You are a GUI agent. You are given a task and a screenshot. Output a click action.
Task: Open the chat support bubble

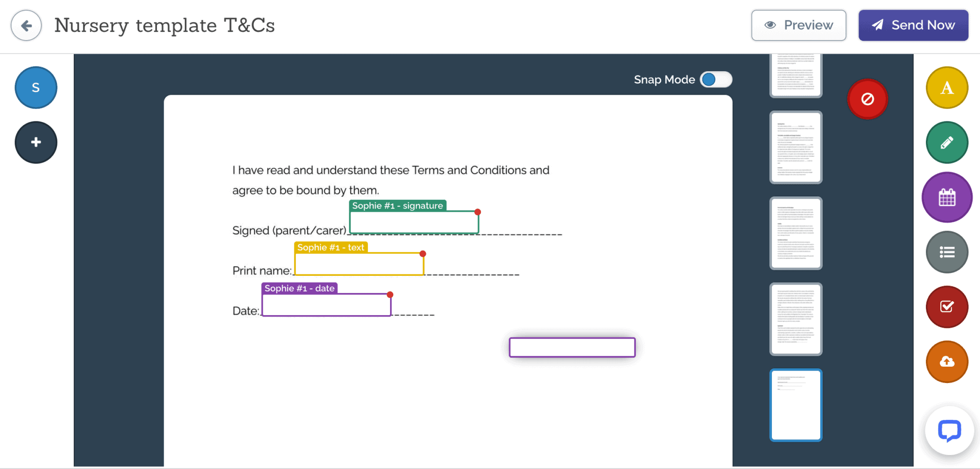coord(949,430)
